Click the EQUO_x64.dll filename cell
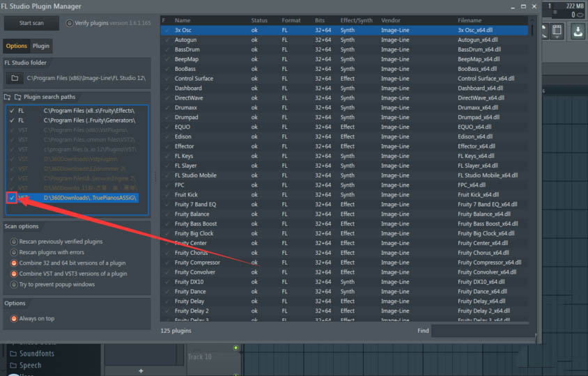The image size is (588, 376). pos(474,127)
